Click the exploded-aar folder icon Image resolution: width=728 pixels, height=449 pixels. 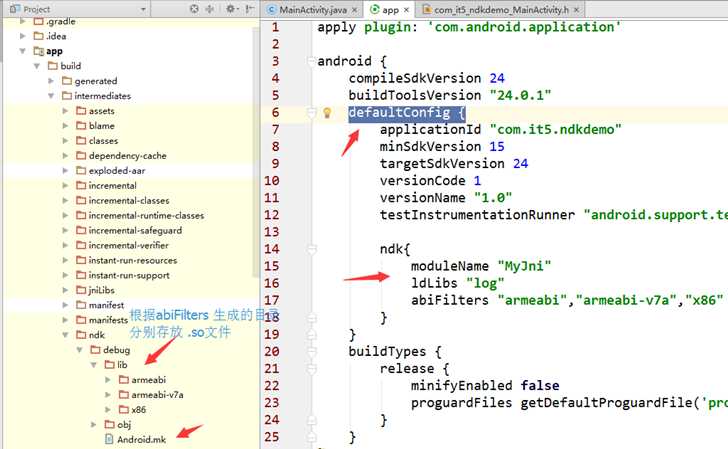click(81, 170)
